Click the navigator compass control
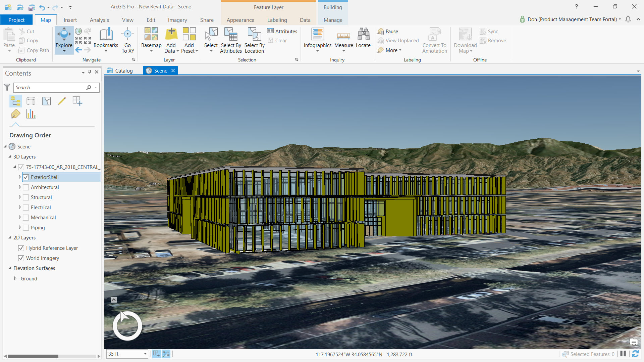644x362 pixels. coord(127,325)
